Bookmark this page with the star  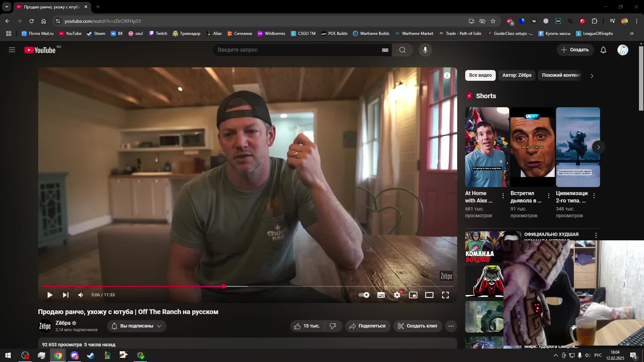click(x=493, y=21)
